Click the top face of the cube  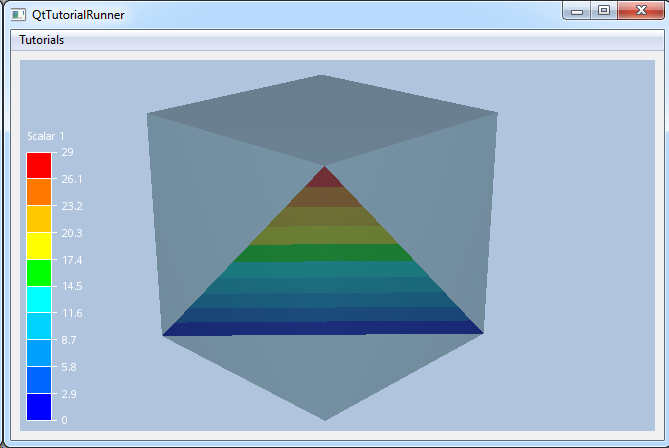coord(322,117)
